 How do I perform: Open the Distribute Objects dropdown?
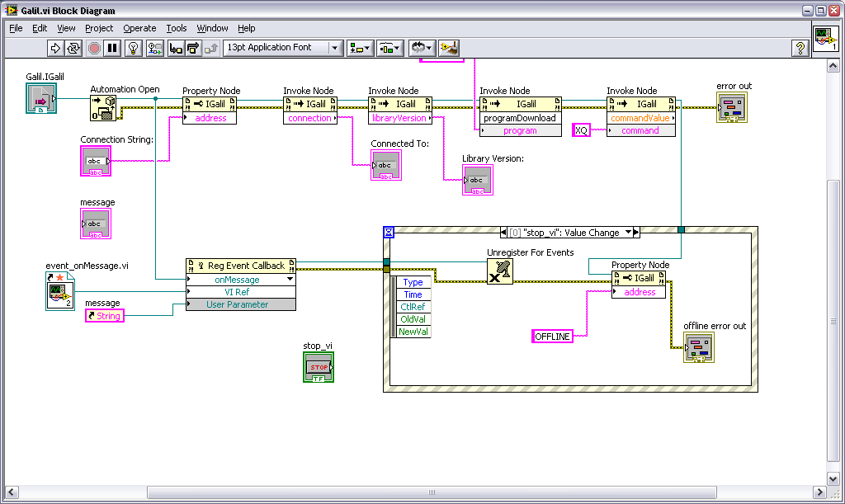[x=389, y=48]
